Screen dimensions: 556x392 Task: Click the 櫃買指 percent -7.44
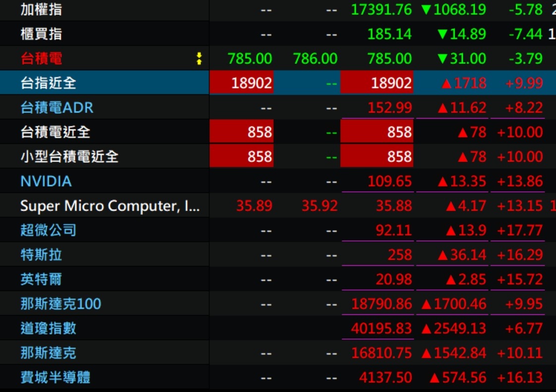[525, 34]
